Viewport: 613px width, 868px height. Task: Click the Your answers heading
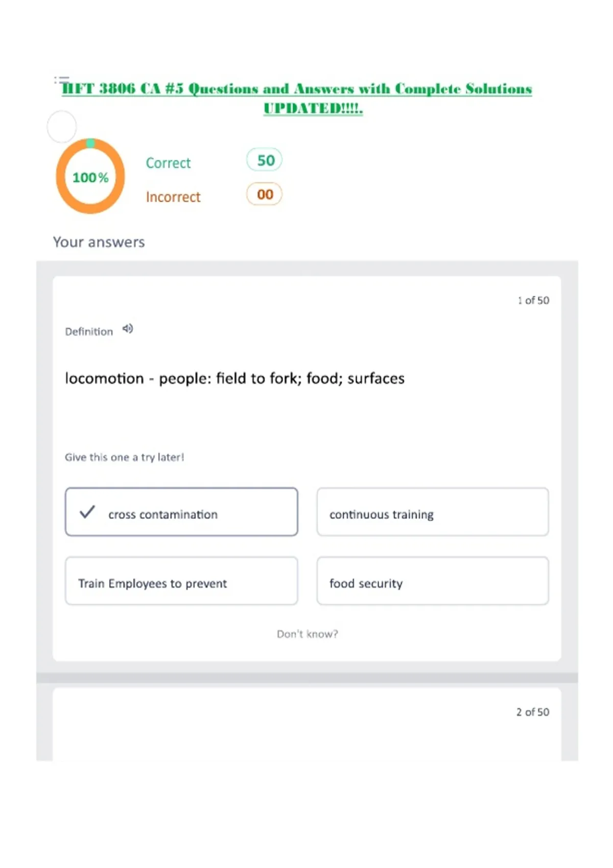[99, 242]
